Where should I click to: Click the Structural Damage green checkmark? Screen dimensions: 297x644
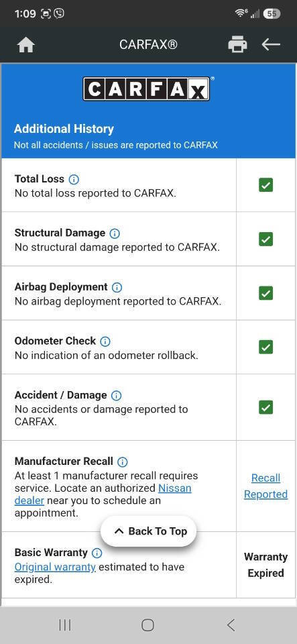pyautogui.click(x=265, y=239)
